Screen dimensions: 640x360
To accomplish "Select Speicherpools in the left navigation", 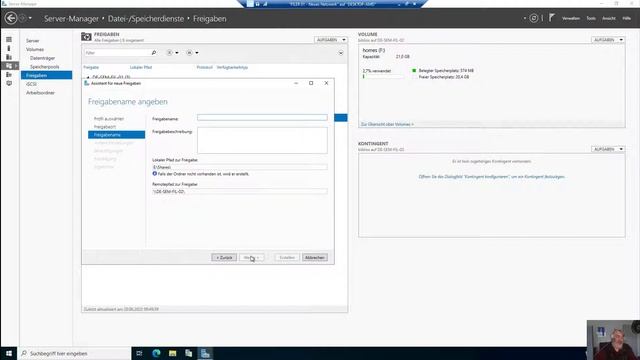I will [x=44, y=67].
